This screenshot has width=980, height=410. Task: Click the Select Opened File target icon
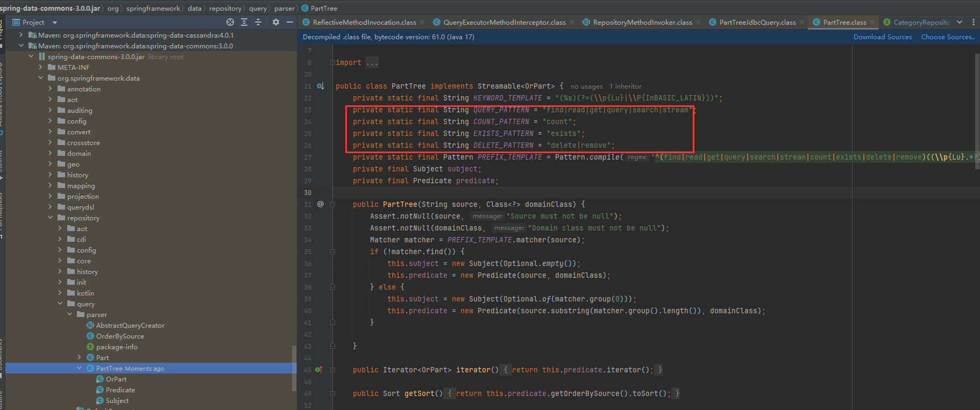[x=230, y=22]
